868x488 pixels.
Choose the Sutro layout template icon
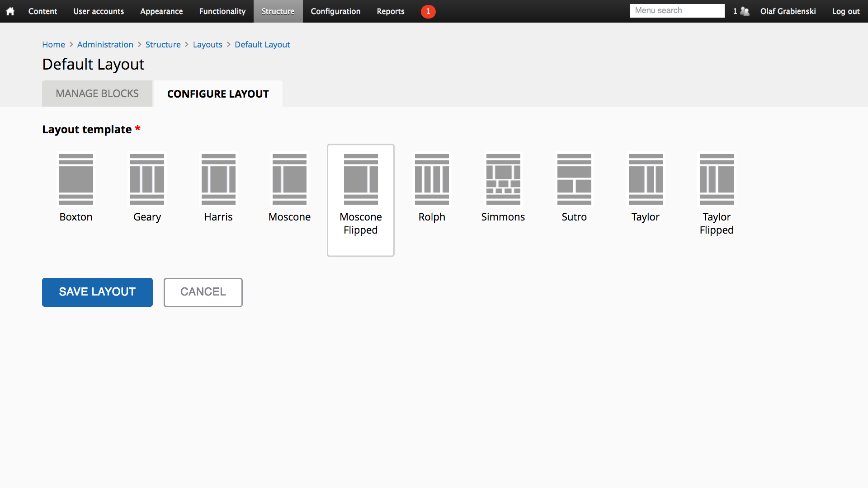tap(574, 179)
